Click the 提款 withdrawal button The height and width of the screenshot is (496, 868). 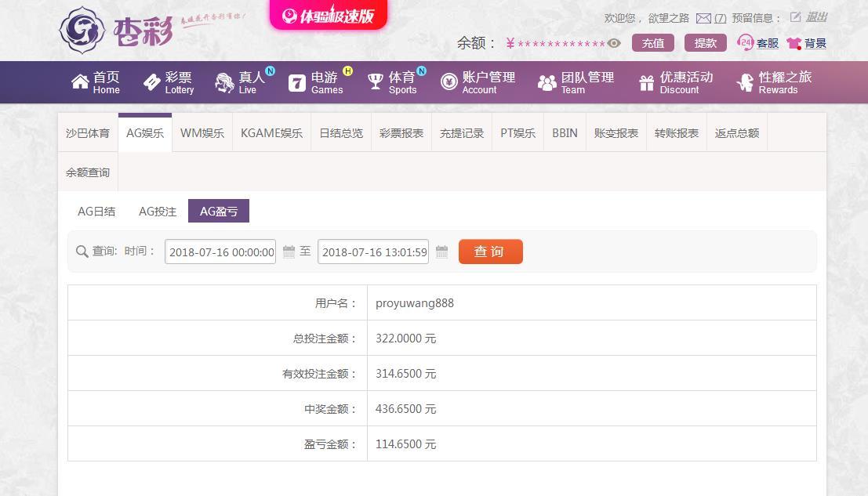(x=705, y=43)
